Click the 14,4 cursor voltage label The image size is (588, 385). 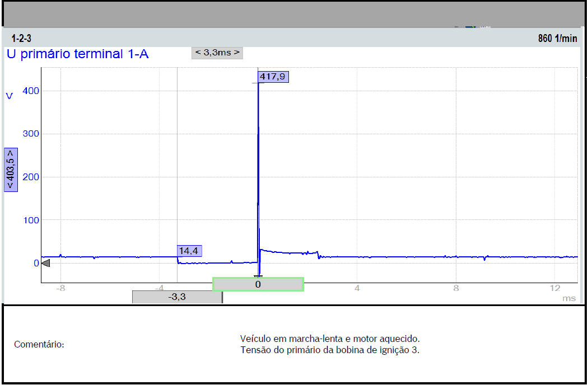189,251
